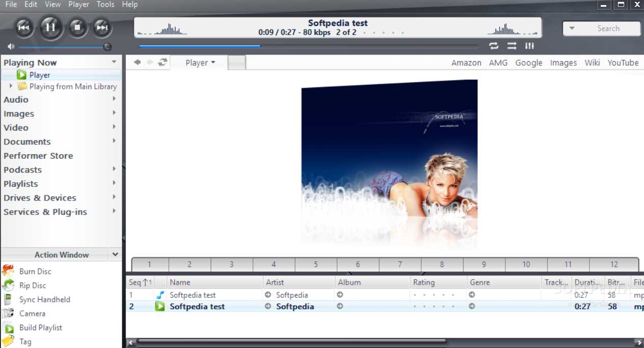Stop playback with the stop button
The height and width of the screenshot is (348, 644).
78,28
